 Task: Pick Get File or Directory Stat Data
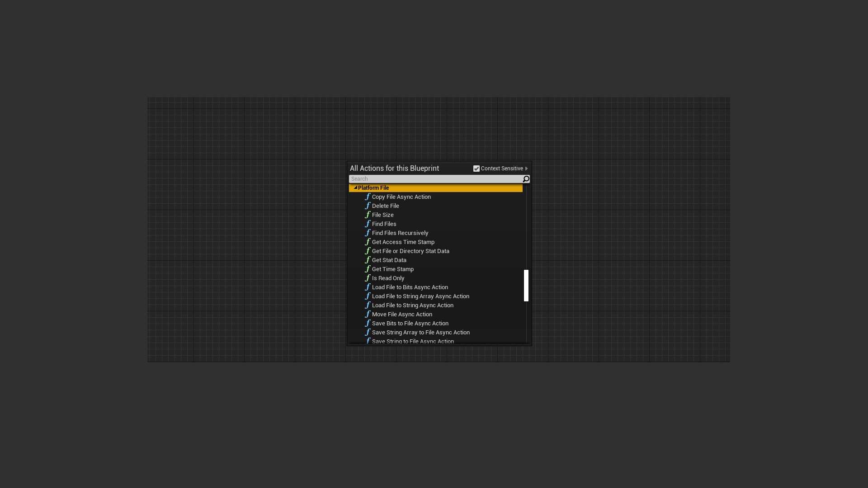pyautogui.click(x=410, y=251)
